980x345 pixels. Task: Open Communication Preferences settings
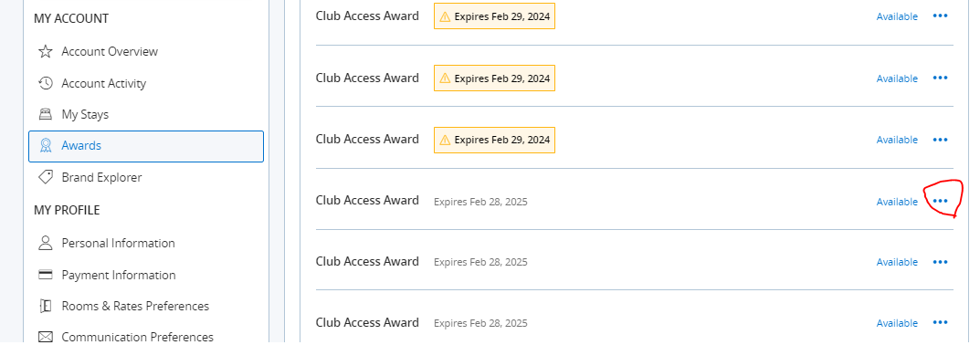(138, 337)
